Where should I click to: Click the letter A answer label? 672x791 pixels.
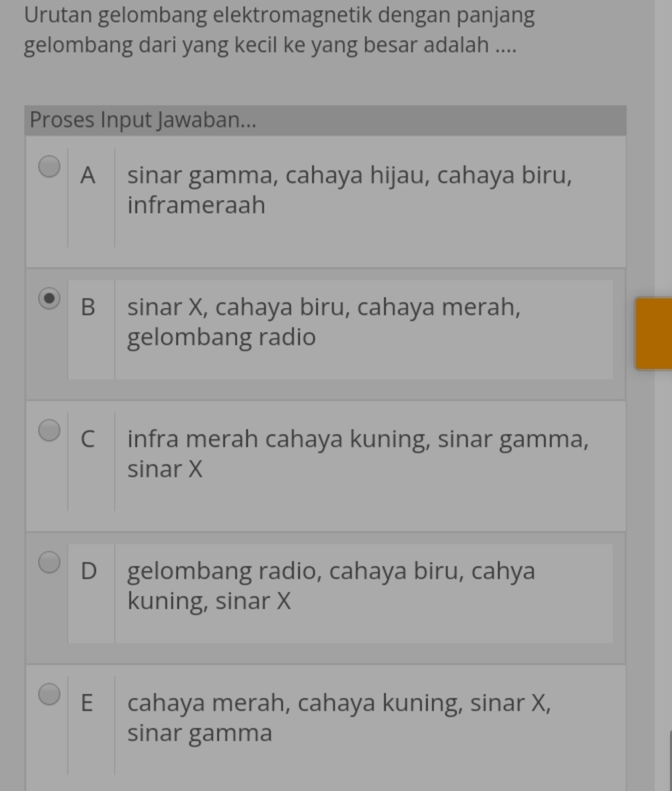(88, 176)
